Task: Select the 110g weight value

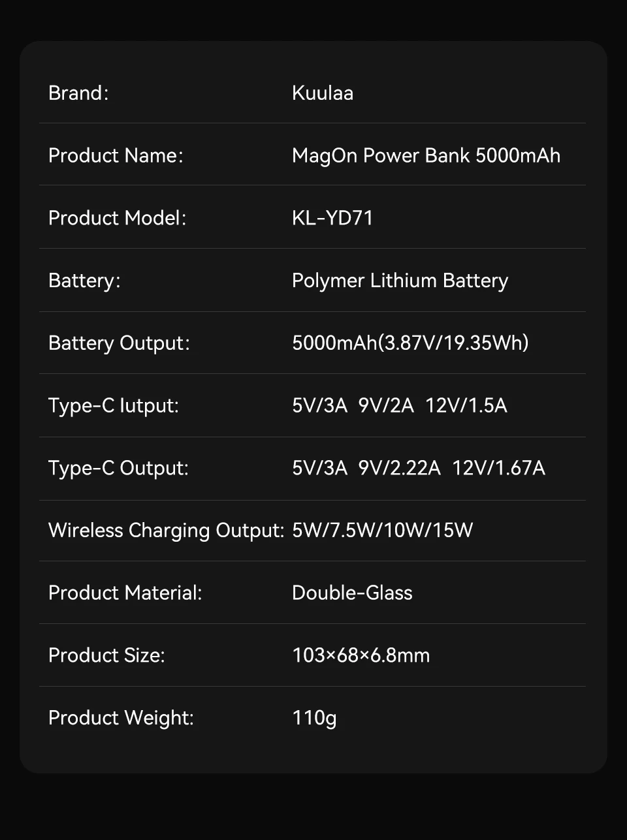Action: (x=314, y=718)
